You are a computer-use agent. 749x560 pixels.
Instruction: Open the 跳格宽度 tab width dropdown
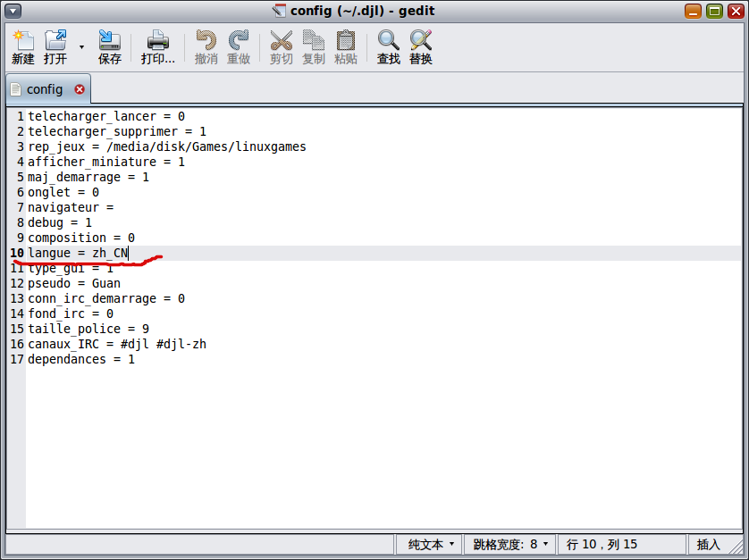(x=510, y=544)
